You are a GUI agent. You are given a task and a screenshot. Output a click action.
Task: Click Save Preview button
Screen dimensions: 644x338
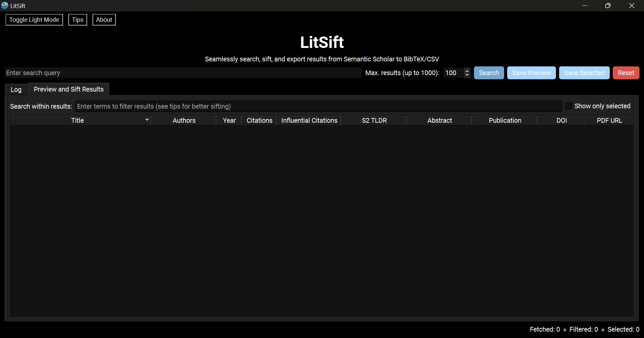[x=531, y=73]
